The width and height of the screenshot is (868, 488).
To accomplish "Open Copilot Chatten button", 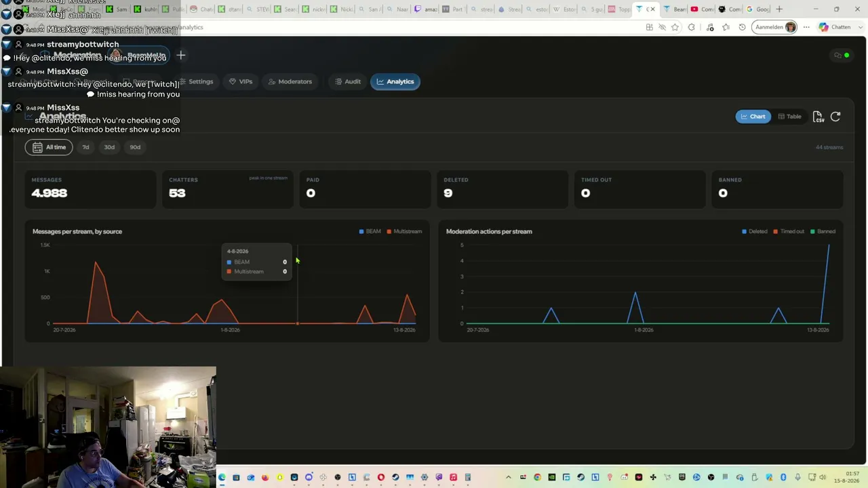I will [835, 27].
